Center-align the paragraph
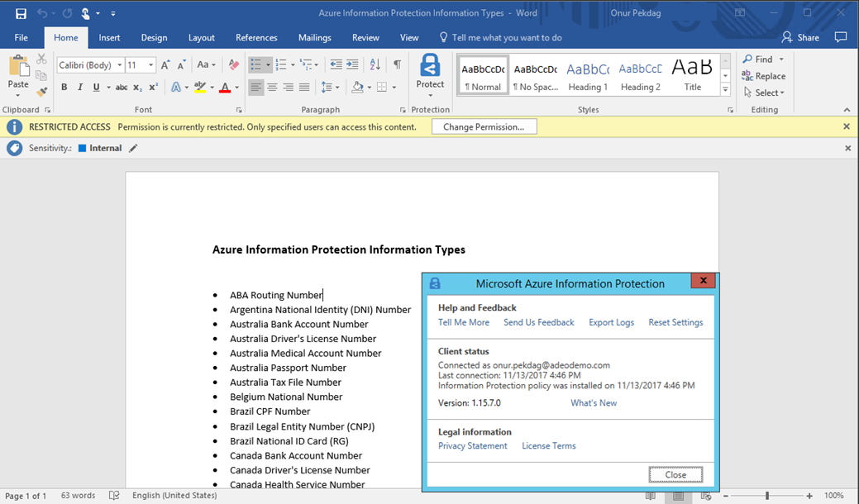Viewport: 859px width, 504px height. tap(272, 88)
